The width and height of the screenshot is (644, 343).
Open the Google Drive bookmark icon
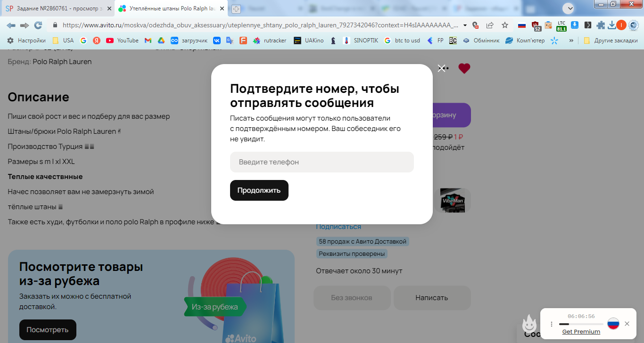(x=161, y=41)
